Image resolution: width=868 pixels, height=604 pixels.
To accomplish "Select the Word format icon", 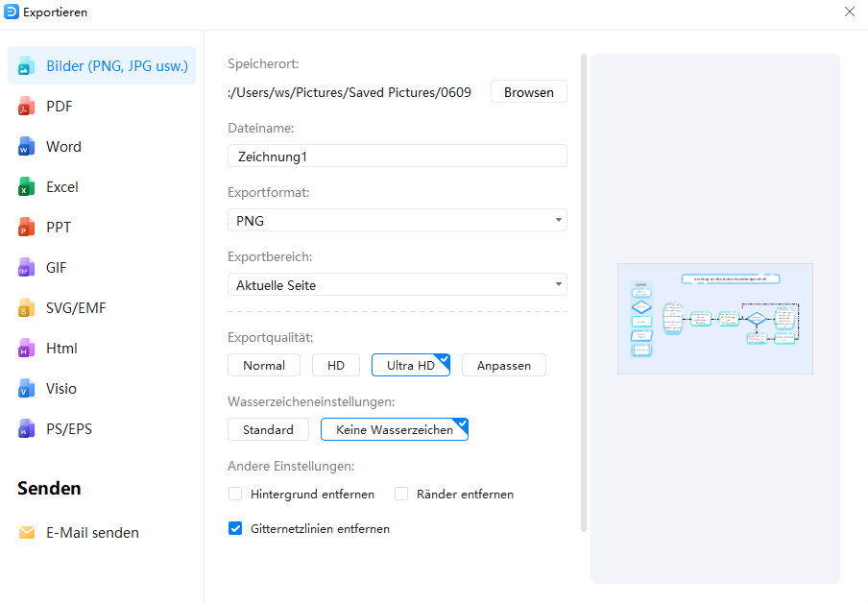I will point(26,147).
